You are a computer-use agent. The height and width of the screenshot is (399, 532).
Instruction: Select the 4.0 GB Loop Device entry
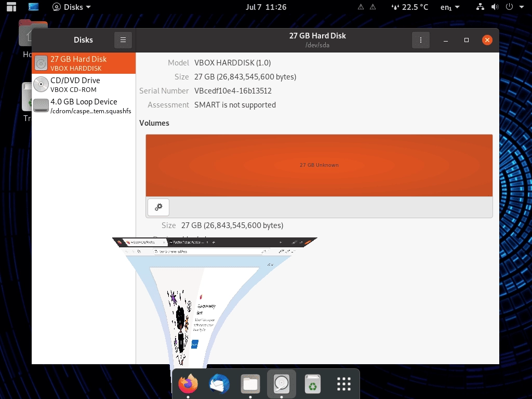click(84, 106)
